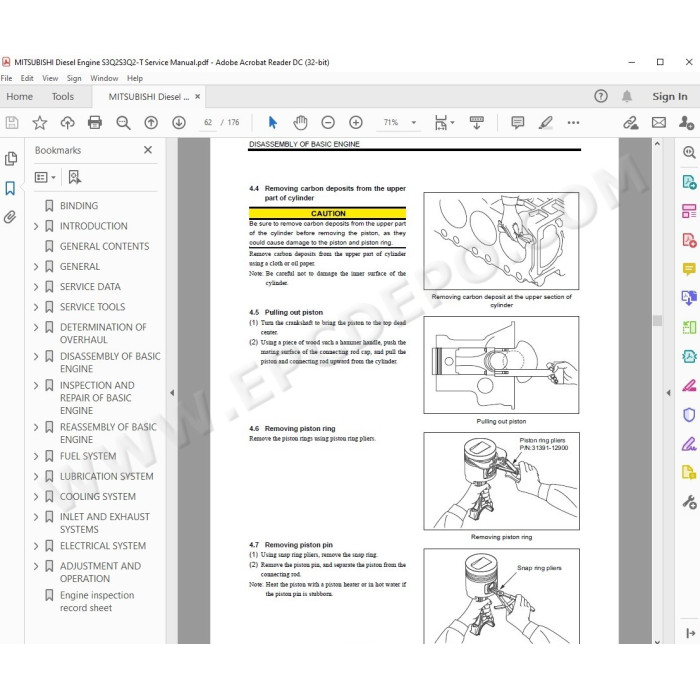Expand COOLING SYSTEM bookmark
This screenshot has width=700, height=700.
[36, 496]
